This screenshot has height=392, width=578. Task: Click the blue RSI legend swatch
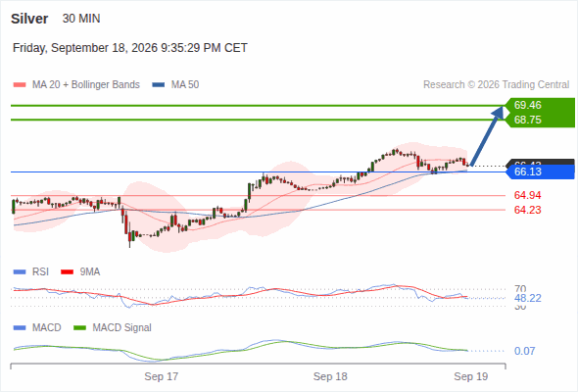[20, 272]
